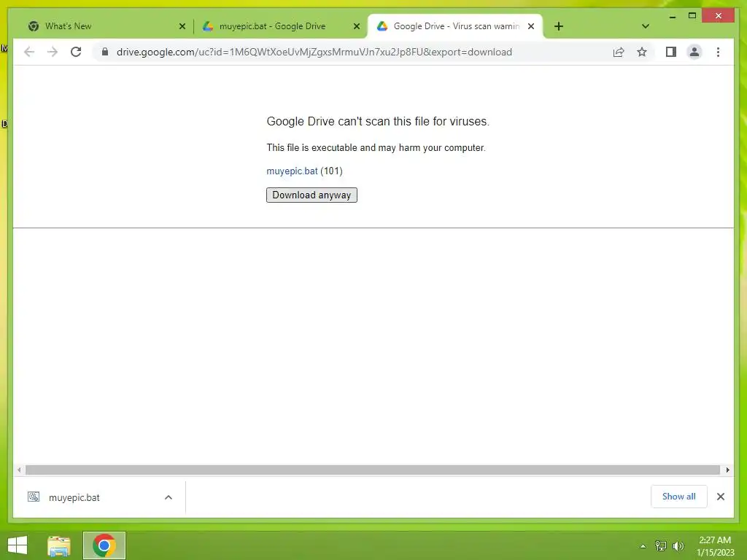
Task: Open a new tab with plus button
Action: [x=559, y=26]
